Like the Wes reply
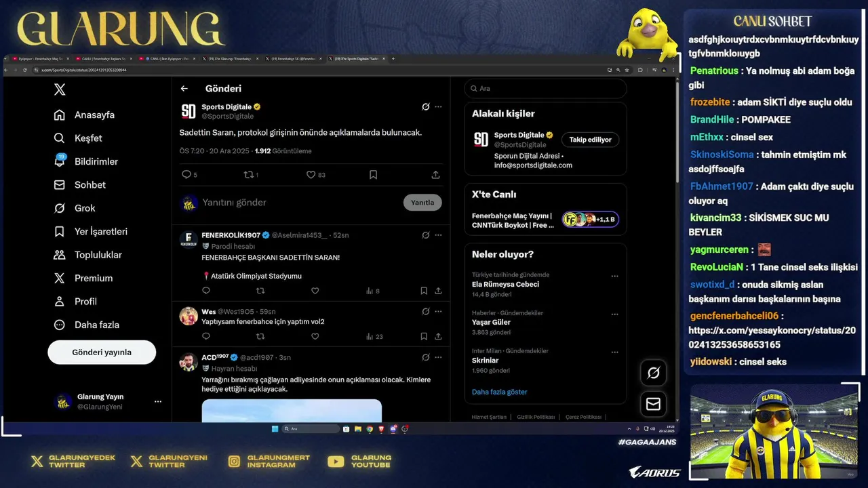 pos(315,336)
